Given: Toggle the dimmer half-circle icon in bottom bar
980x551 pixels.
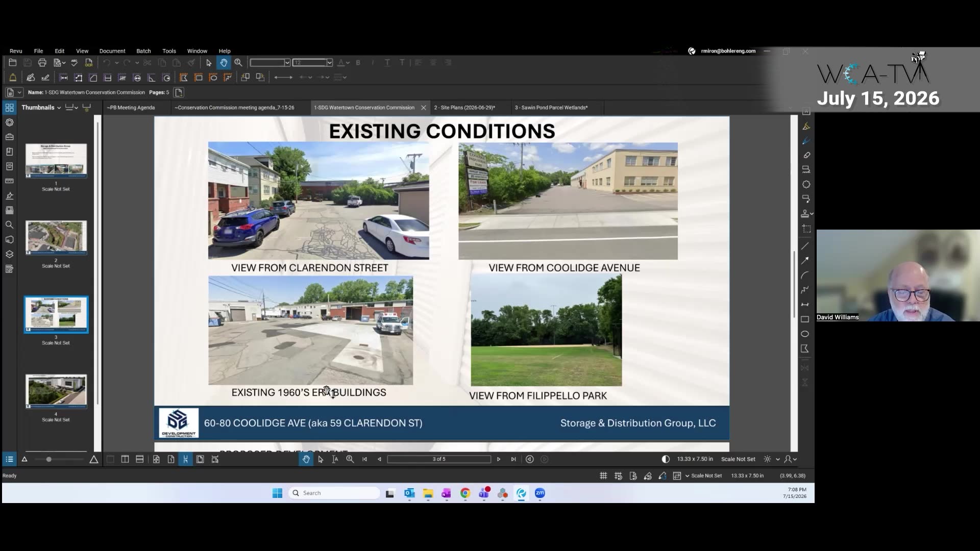Looking at the screenshot, I should point(666,459).
